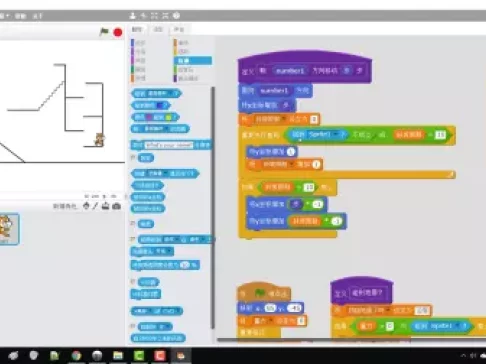Open the key-pressed block's key dropdown
This screenshot has width=486, height=364.
pyautogui.click(x=157, y=173)
